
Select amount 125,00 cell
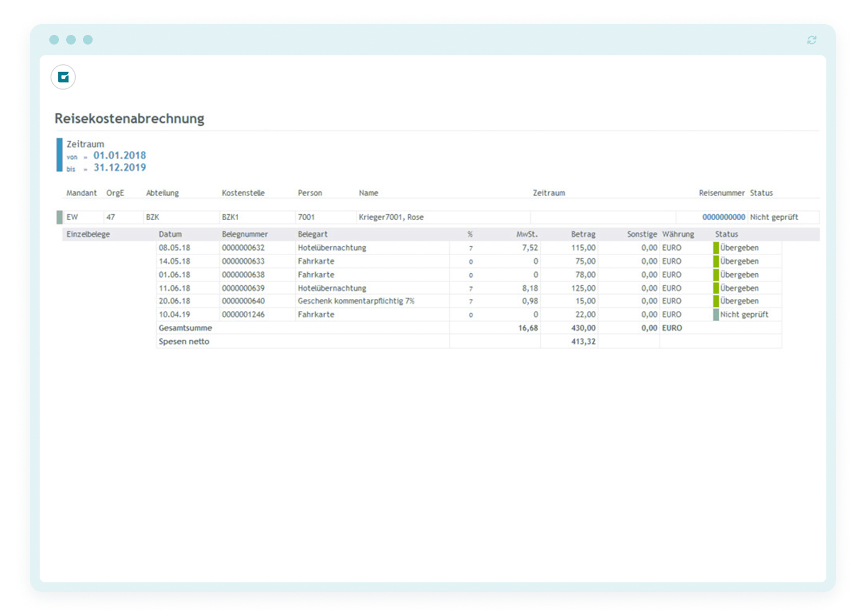pos(583,288)
